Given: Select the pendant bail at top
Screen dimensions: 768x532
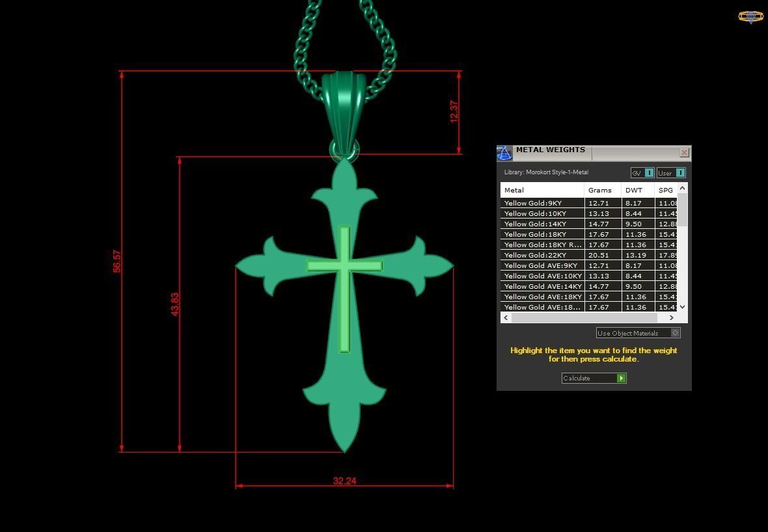Looking at the screenshot, I should [x=344, y=112].
